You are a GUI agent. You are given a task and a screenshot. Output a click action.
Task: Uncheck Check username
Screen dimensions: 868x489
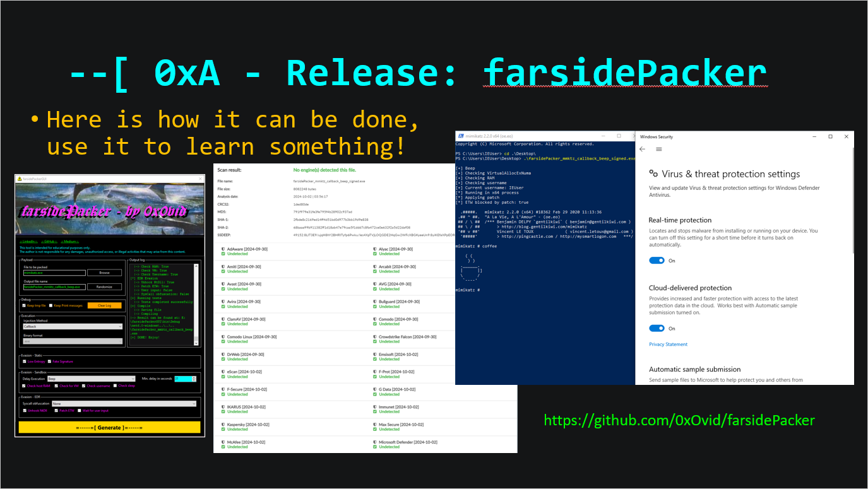click(x=83, y=386)
